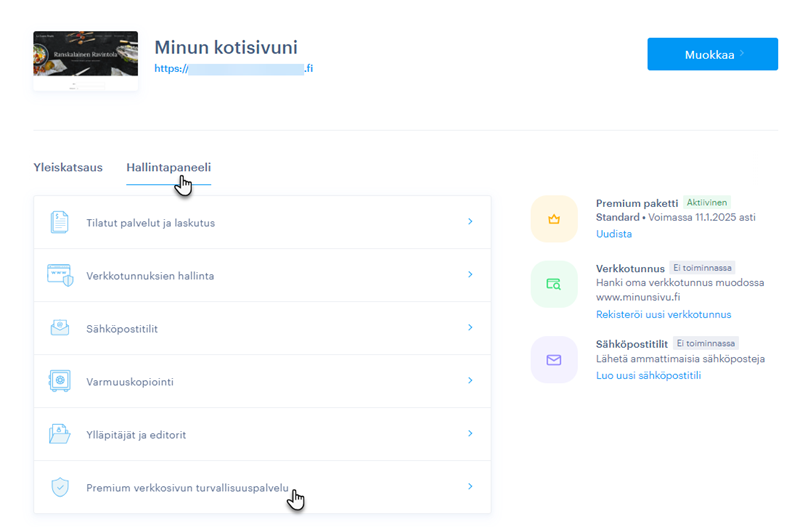Open the Uudista link under Premium paketti

point(613,234)
